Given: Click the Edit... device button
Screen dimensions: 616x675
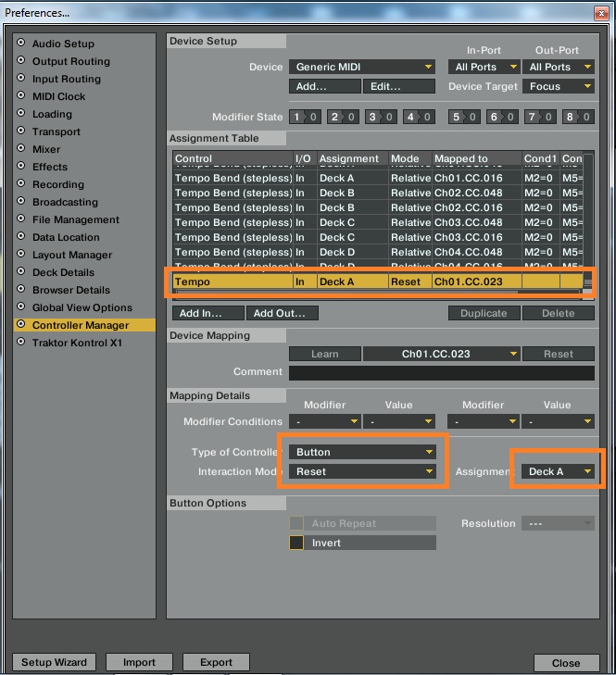Looking at the screenshot, I should click(x=399, y=86).
